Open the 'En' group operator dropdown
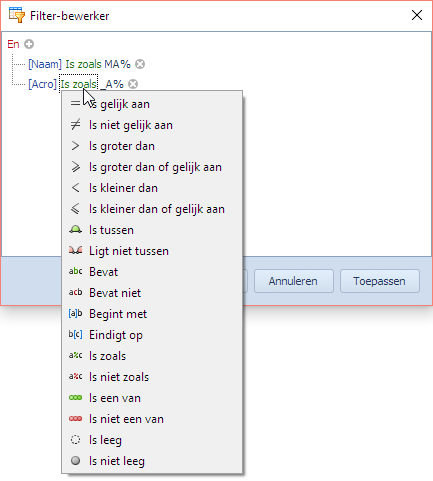 (13, 44)
